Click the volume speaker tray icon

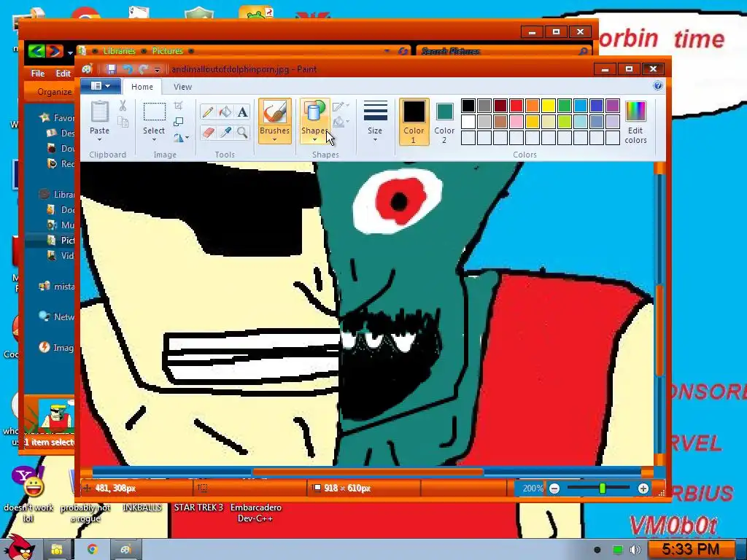click(x=635, y=550)
